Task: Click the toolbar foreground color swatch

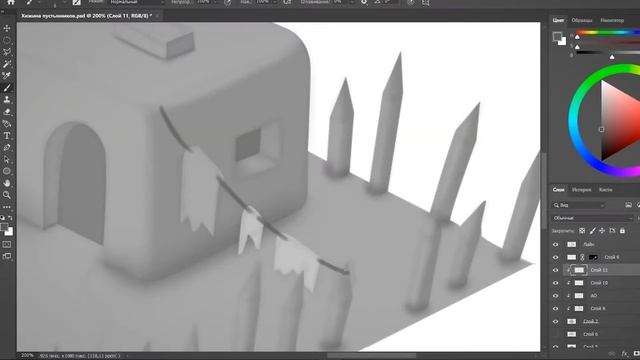Action: point(4,227)
